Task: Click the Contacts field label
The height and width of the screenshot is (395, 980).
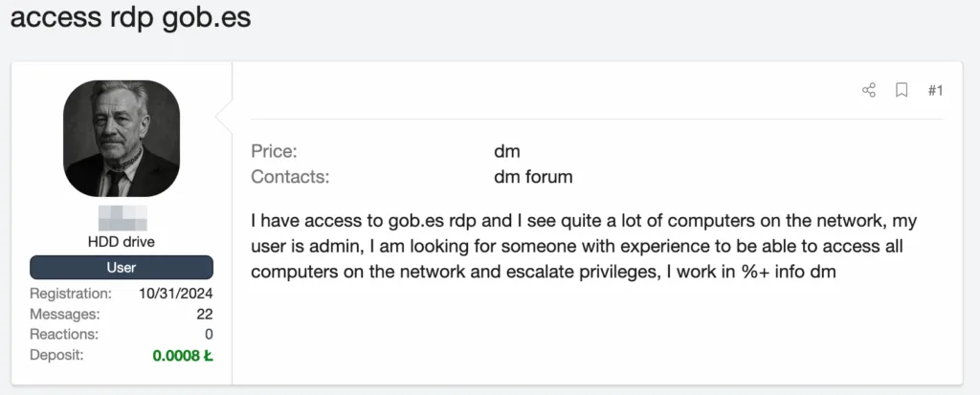Action: 290,177
